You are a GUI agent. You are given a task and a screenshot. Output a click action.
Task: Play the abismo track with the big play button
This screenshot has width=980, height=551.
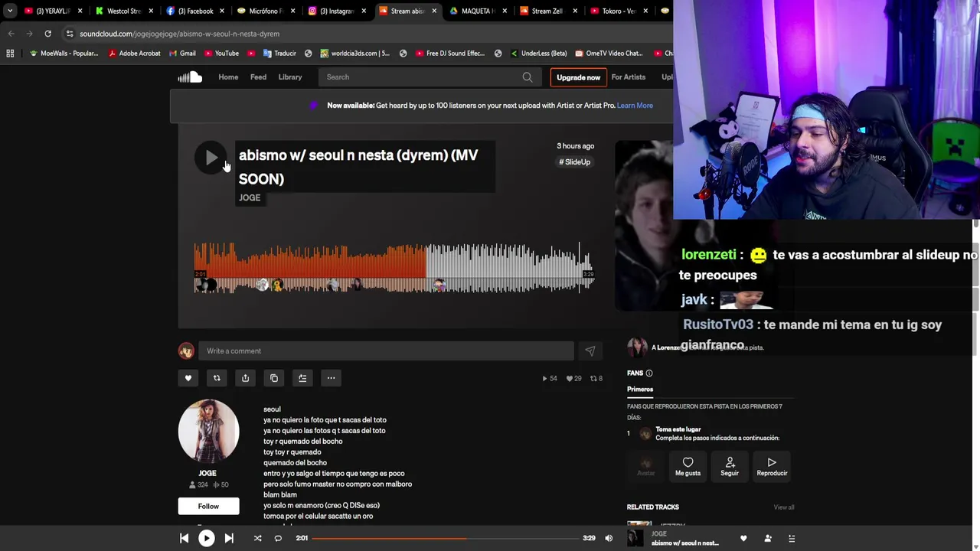point(211,158)
